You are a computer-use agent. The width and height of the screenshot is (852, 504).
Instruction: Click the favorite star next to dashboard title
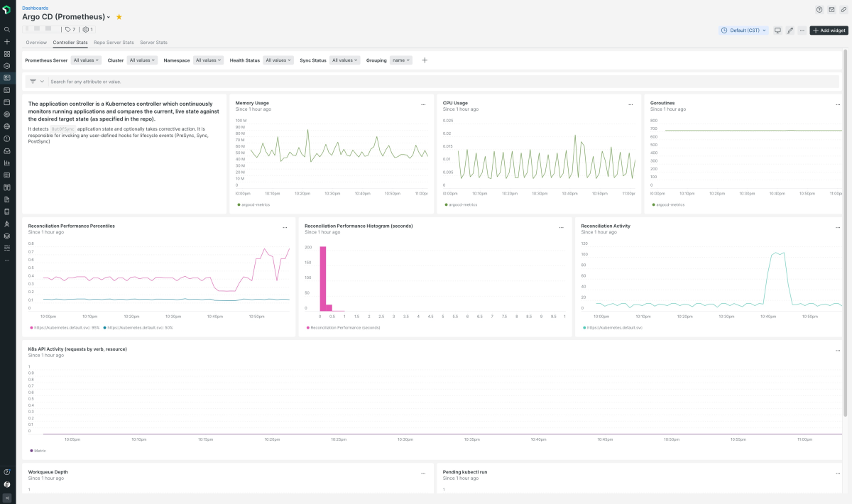pos(119,17)
